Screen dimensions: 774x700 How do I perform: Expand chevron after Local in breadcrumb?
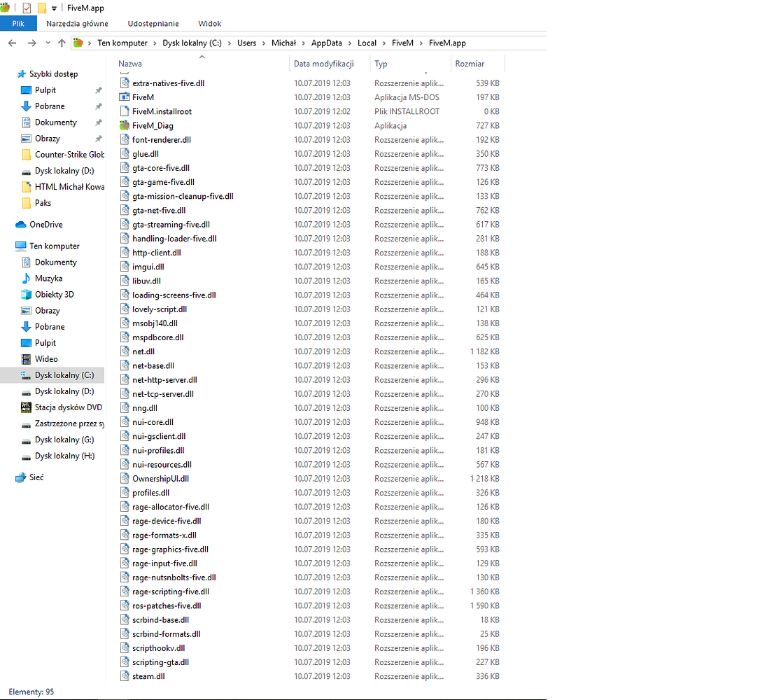[384, 43]
